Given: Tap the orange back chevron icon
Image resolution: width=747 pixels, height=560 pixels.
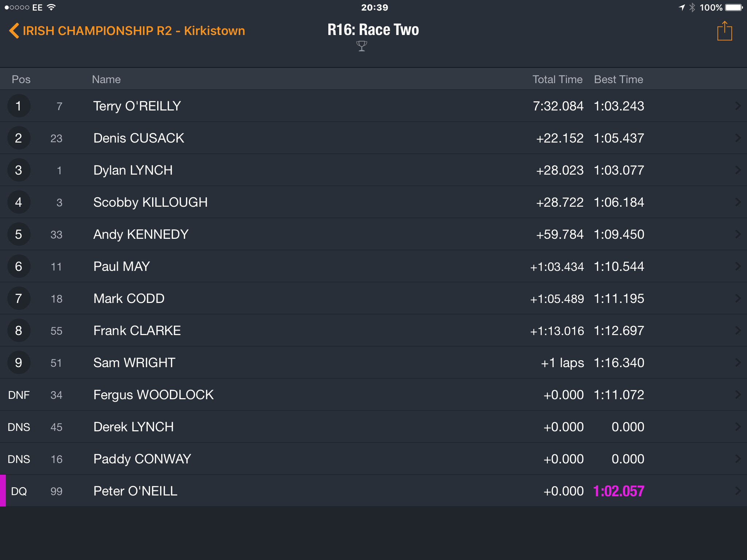Looking at the screenshot, I should pyautogui.click(x=14, y=31).
